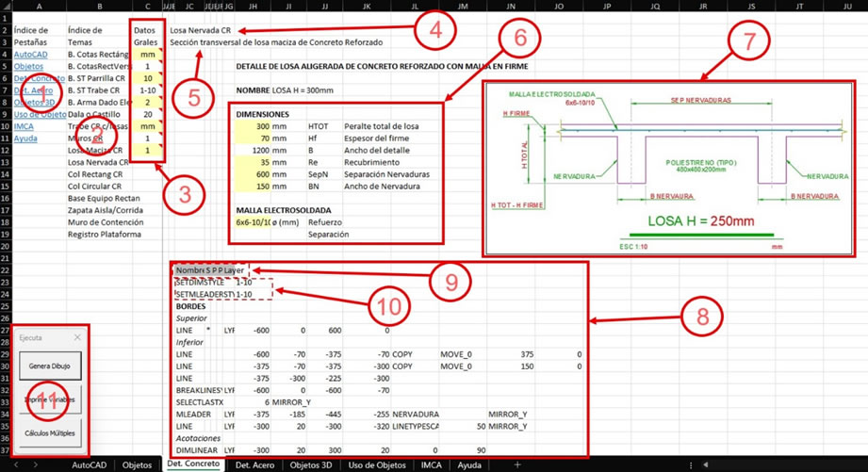Select the AutoCAD sheet tab
The width and height of the screenshot is (868, 472).
[90, 464]
